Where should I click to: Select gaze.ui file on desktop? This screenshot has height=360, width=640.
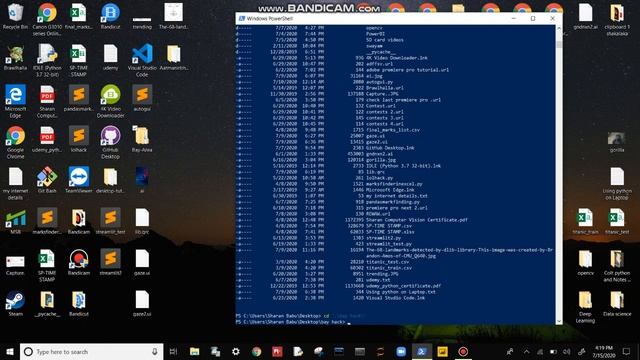142,262
